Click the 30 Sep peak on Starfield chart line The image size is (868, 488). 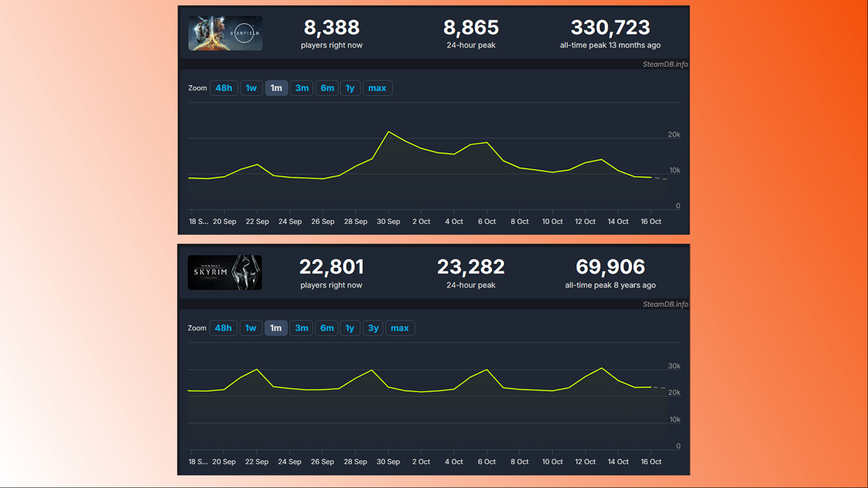389,132
